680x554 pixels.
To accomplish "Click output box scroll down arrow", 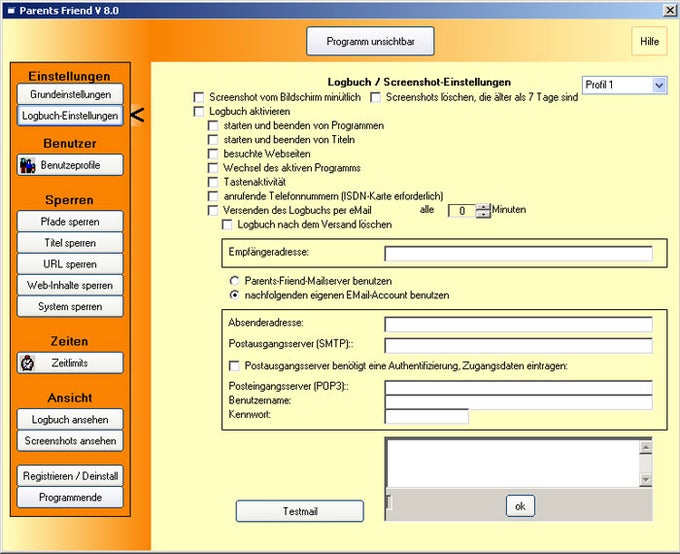I will coord(646,479).
